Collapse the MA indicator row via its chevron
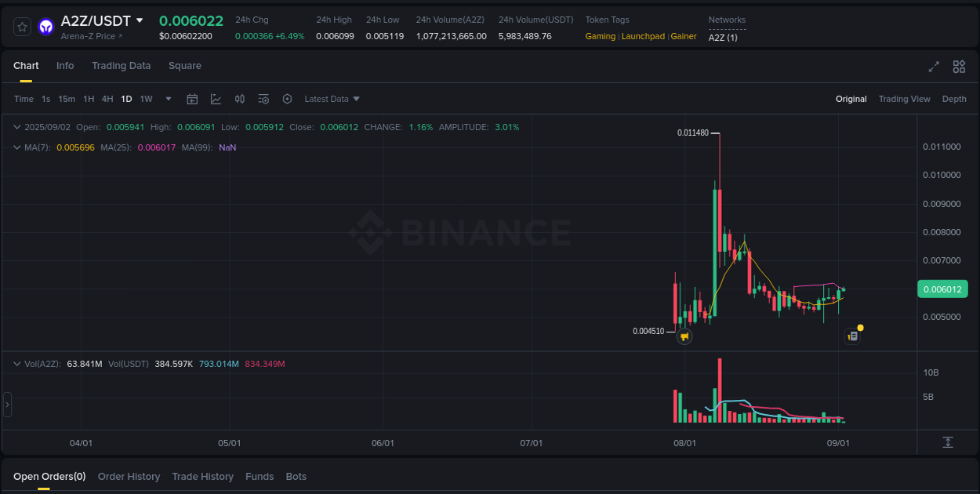 [x=17, y=147]
